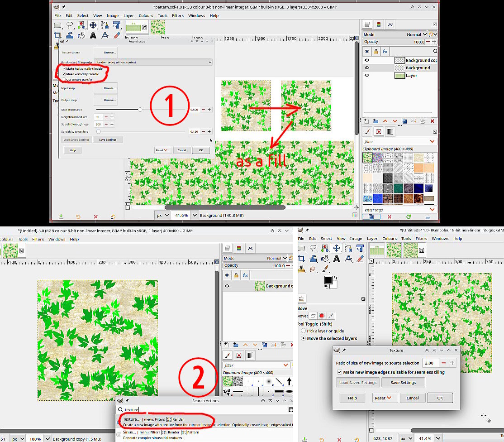The height and width of the screenshot is (442, 504).
Task: Select 'Move the selected layers' radio option
Action: 303,338
